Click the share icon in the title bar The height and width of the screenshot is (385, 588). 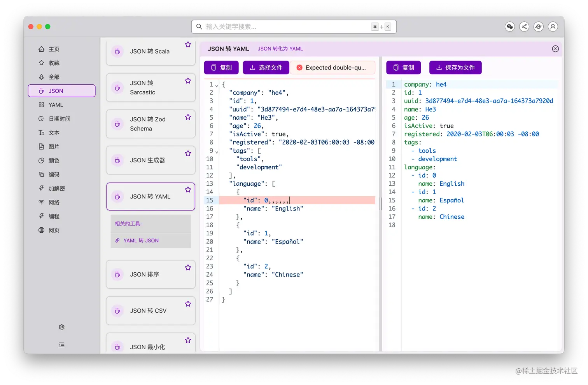[524, 26]
